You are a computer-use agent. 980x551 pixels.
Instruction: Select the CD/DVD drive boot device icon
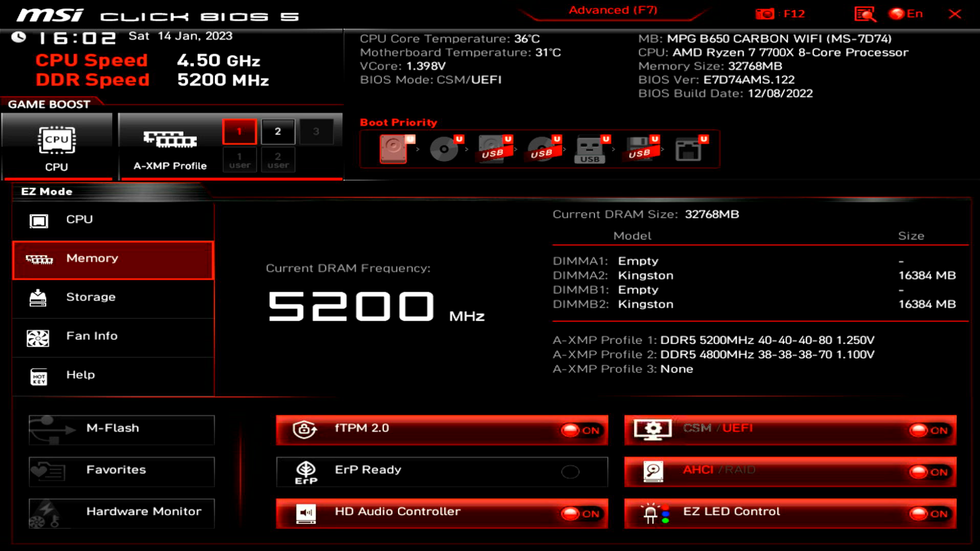(x=444, y=149)
